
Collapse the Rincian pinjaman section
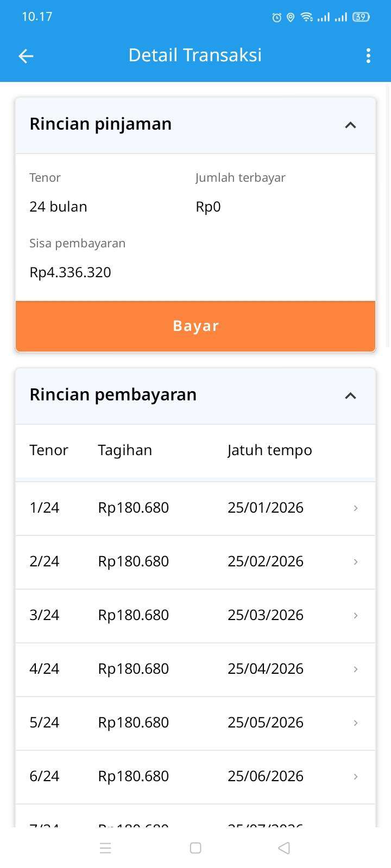350,125
